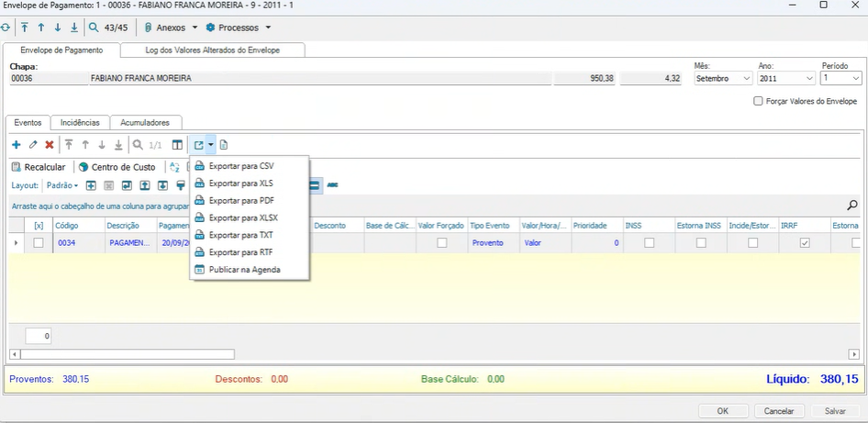The height and width of the screenshot is (423, 868).
Task: Click the Código cell 0034
Action: (79, 243)
